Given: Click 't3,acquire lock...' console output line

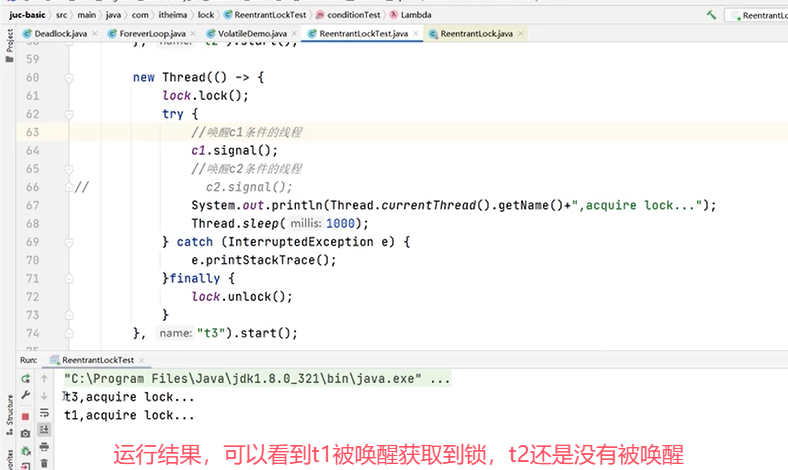Looking at the screenshot, I should pos(129,397).
